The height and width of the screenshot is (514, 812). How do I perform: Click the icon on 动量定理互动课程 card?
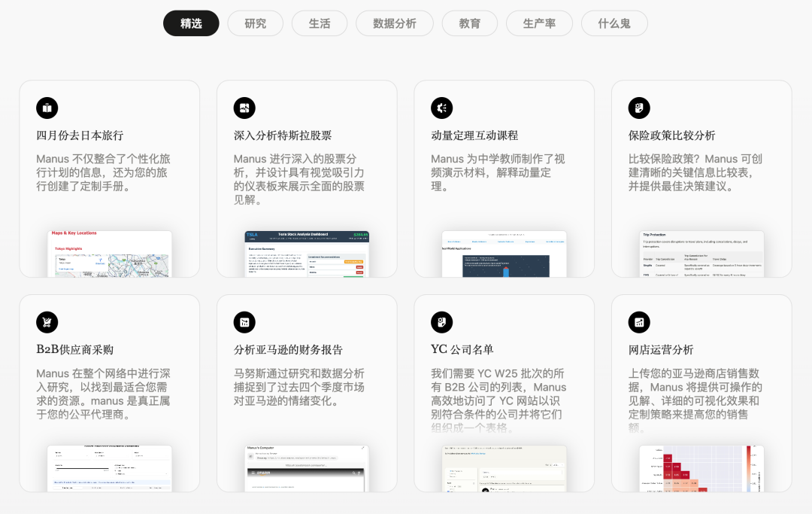[x=442, y=108]
